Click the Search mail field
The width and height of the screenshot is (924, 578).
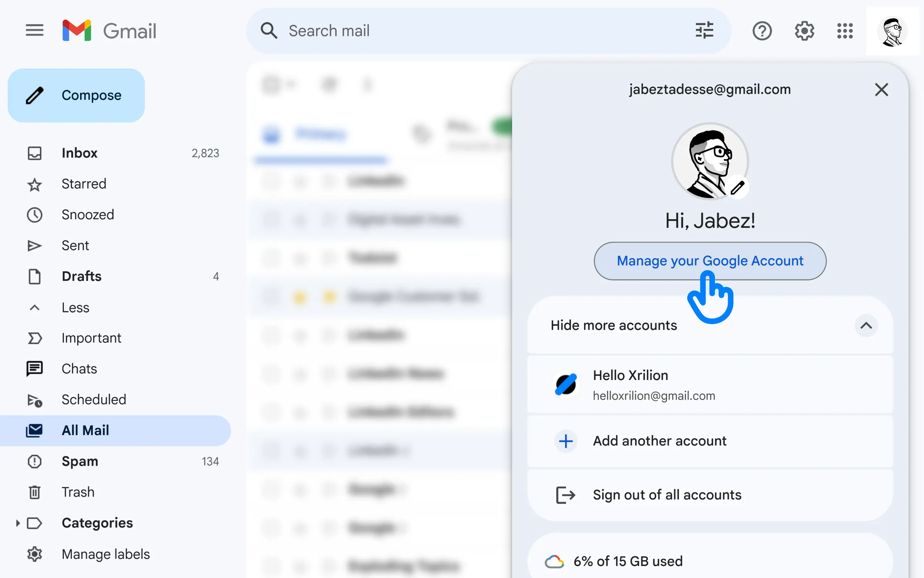pos(489,31)
